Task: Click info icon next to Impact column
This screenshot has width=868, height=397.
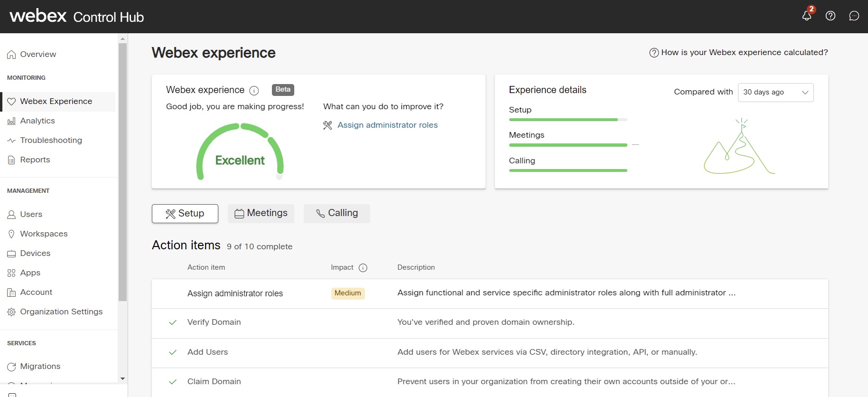Action: [363, 268]
